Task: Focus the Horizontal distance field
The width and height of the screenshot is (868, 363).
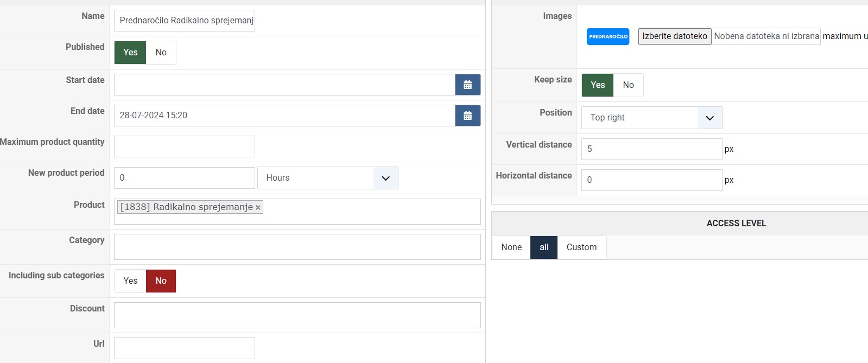Action: click(x=651, y=180)
